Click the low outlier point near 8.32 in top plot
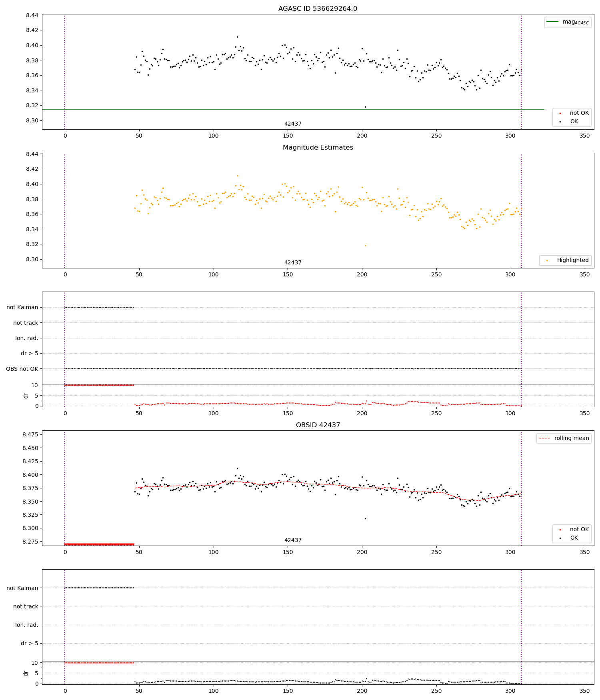 coord(365,107)
